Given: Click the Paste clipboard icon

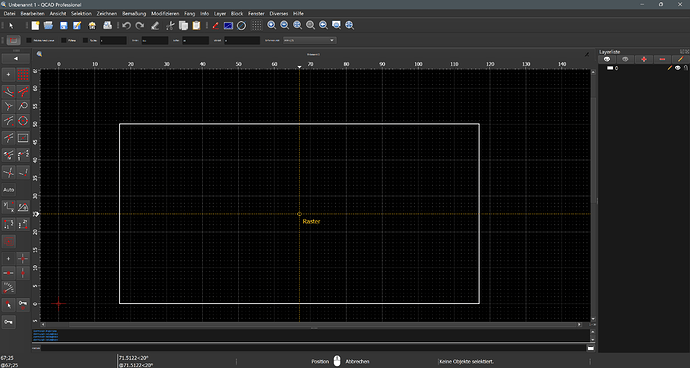Looking at the screenshot, I should 196,26.
